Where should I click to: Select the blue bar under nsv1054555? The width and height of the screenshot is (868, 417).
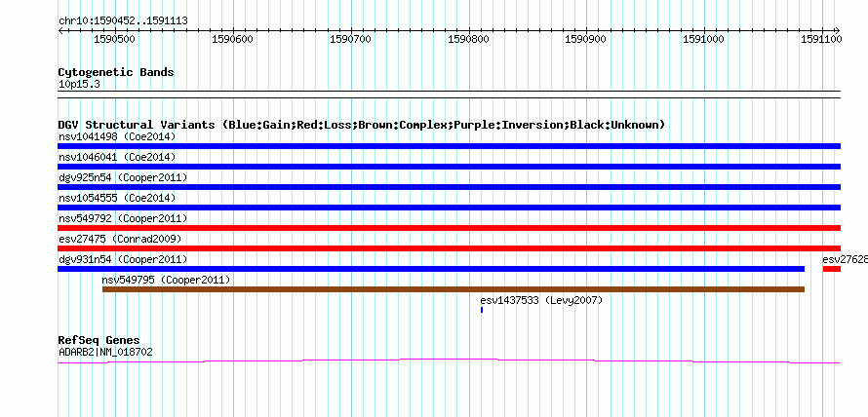(x=449, y=208)
